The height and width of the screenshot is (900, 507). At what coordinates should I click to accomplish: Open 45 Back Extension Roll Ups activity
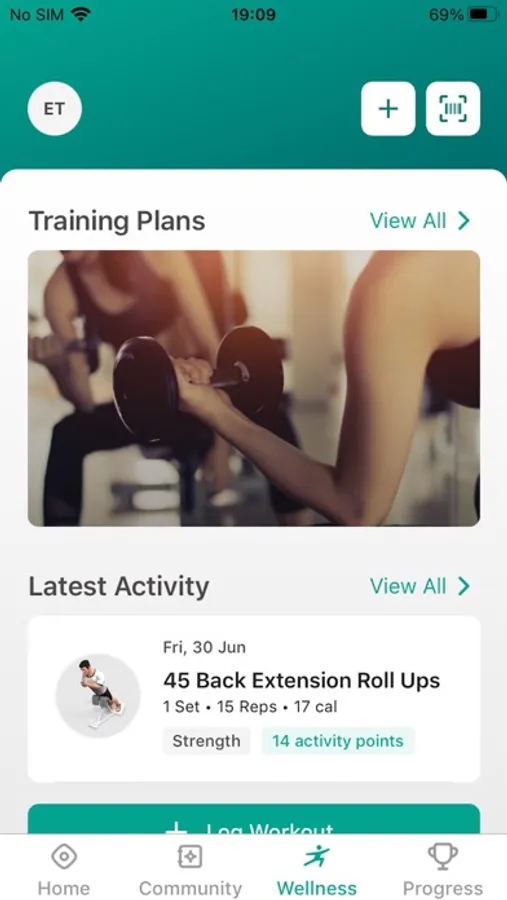[x=254, y=699]
